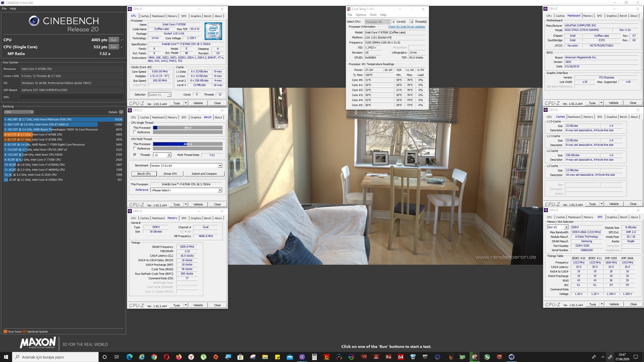The image size is (644, 362).
Task: Launch Google Chrome from the taskbar
Action: (154, 357)
